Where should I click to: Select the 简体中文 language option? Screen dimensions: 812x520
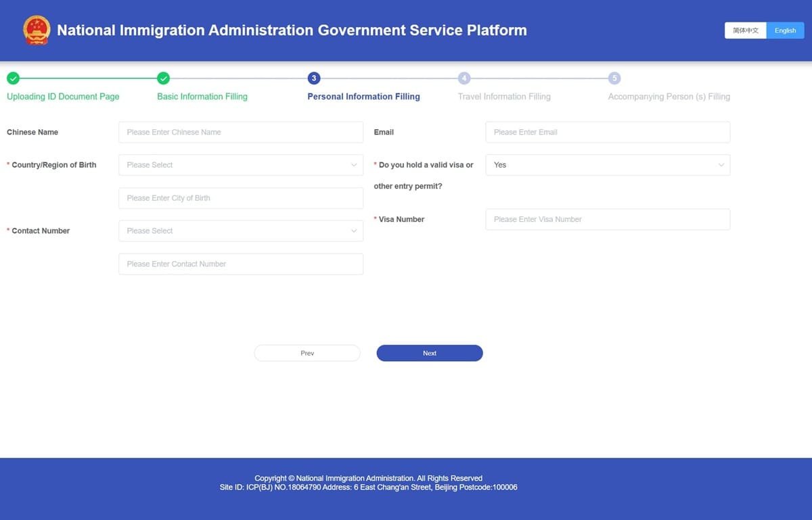click(745, 30)
